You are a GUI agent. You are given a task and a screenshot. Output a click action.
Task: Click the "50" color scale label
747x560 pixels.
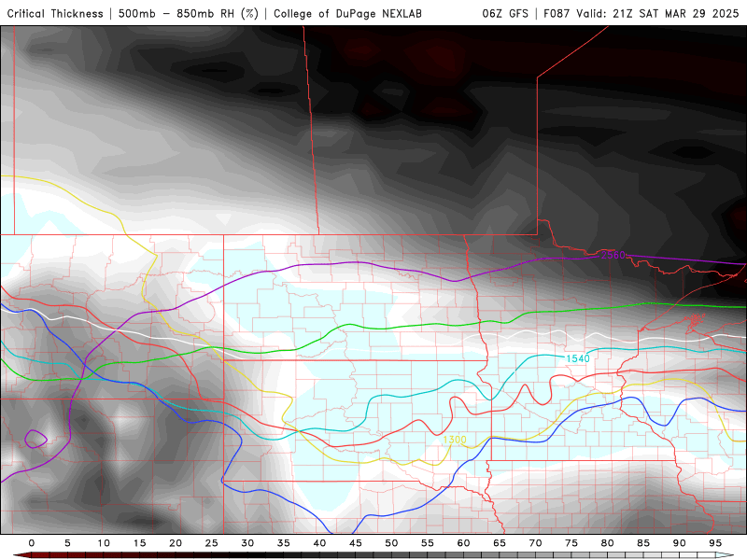click(x=391, y=543)
